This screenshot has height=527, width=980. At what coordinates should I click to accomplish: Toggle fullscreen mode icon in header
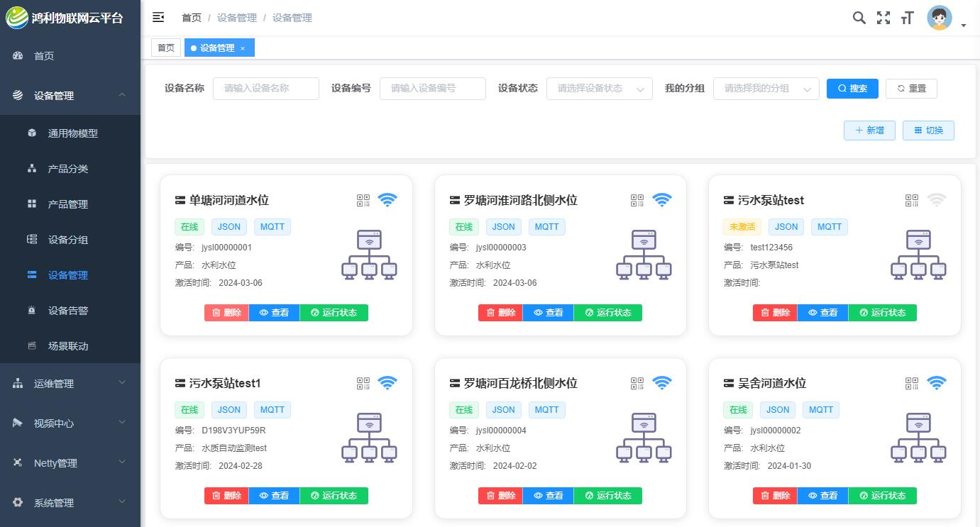(x=883, y=18)
